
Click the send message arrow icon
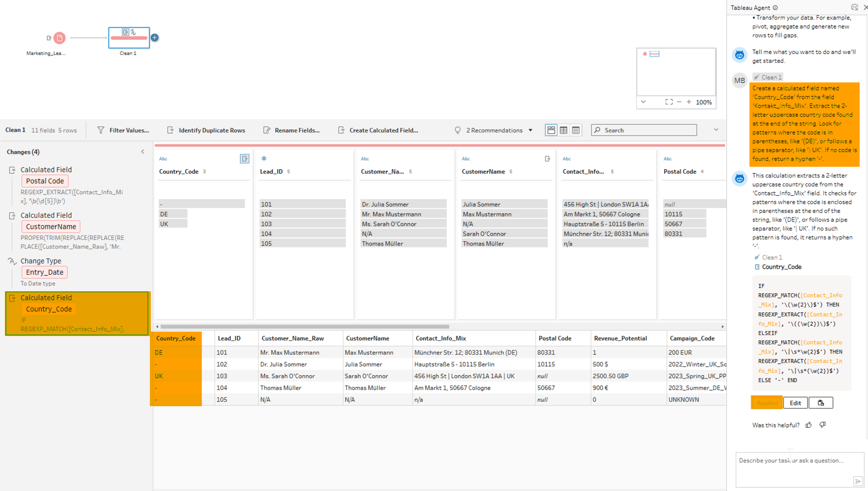pyautogui.click(x=857, y=481)
